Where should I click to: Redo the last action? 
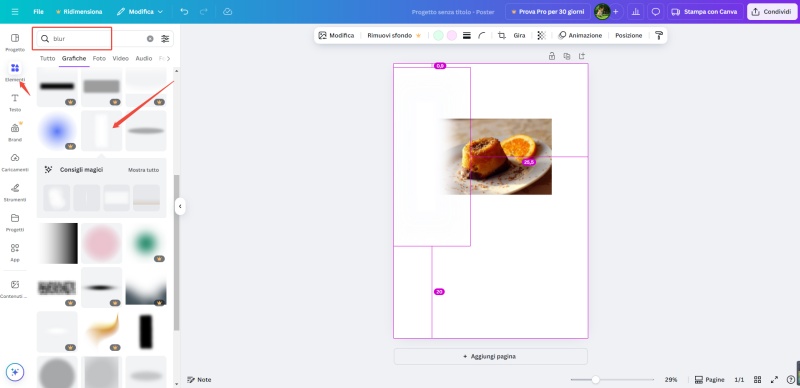click(x=204, y=11)
